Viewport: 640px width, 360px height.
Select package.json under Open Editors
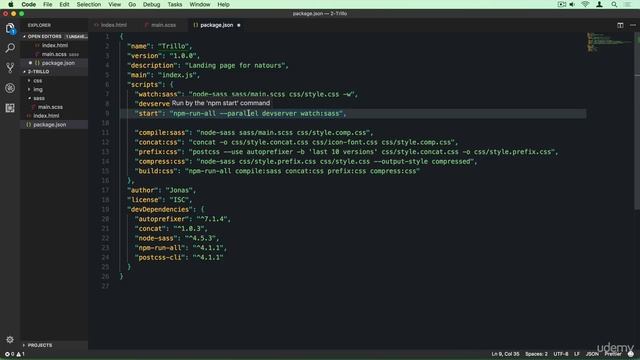[x=55, y=63]
